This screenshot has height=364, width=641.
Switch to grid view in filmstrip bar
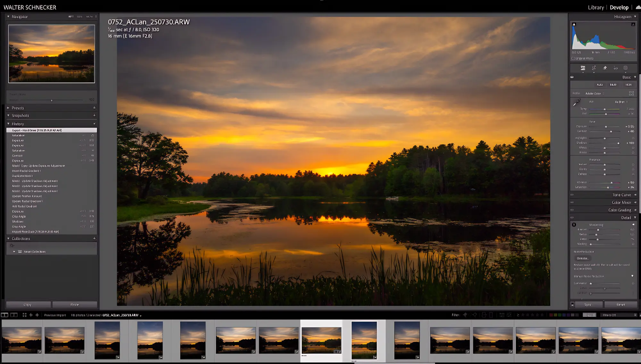[x=24, y=315]
